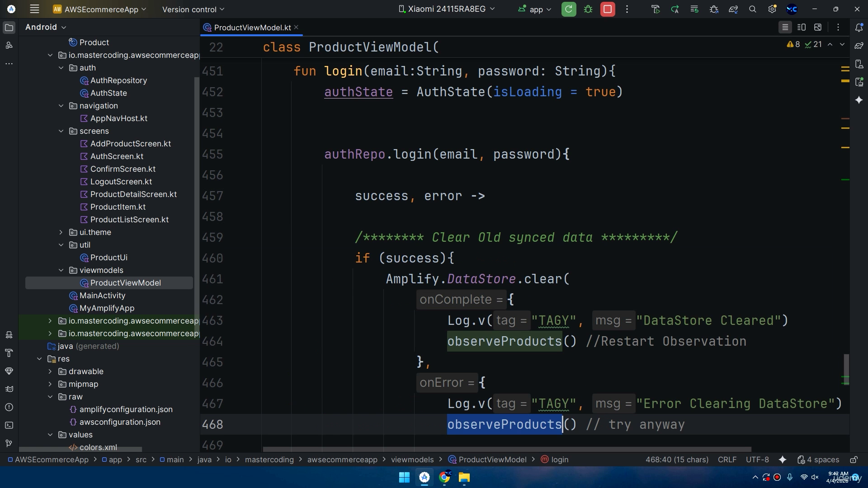Open AuthRepository in the project tree

(118, 80)
